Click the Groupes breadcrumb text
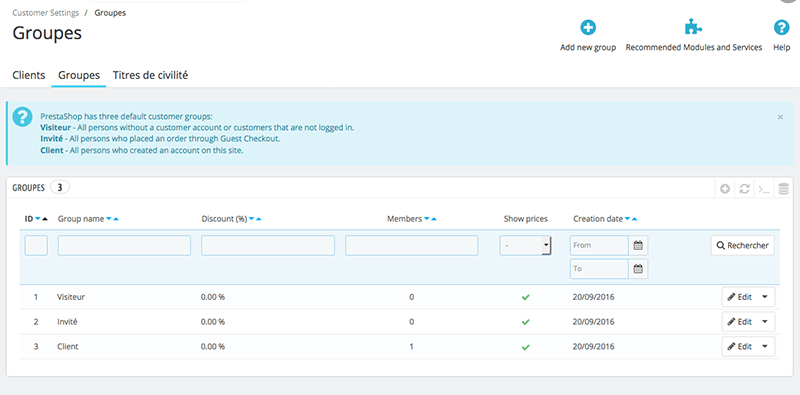This screenshot has height=395, width=800. (110, 13)
